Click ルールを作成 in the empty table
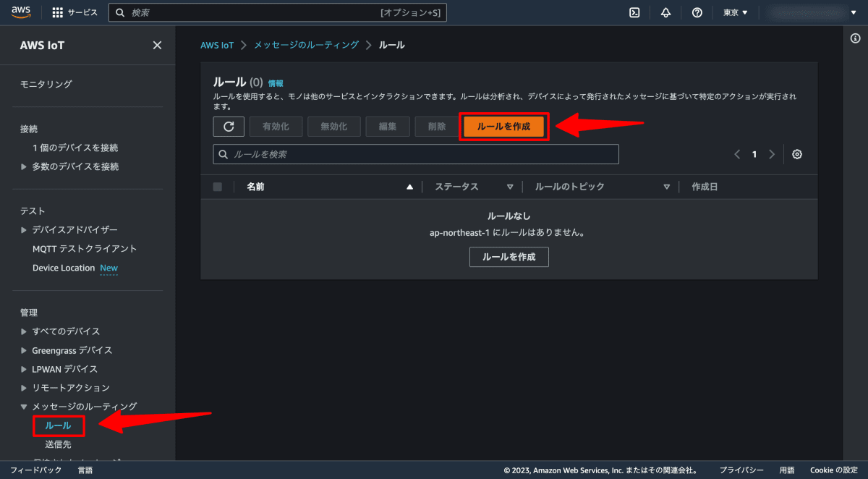The width and height of the screenshot is (868, 479). (509, 257)
